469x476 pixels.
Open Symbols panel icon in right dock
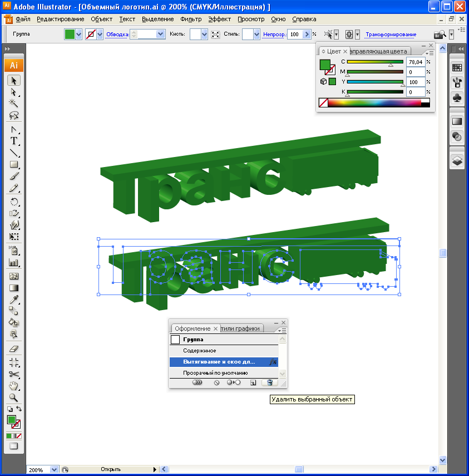pyautogui.click(x=457, y=98)
